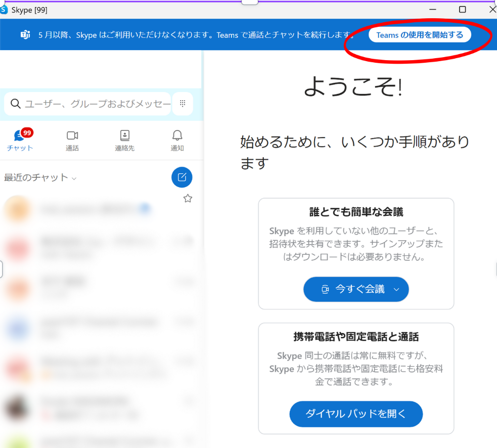Open the first blurred chat in list
The image size is (497, 448).
98,209
